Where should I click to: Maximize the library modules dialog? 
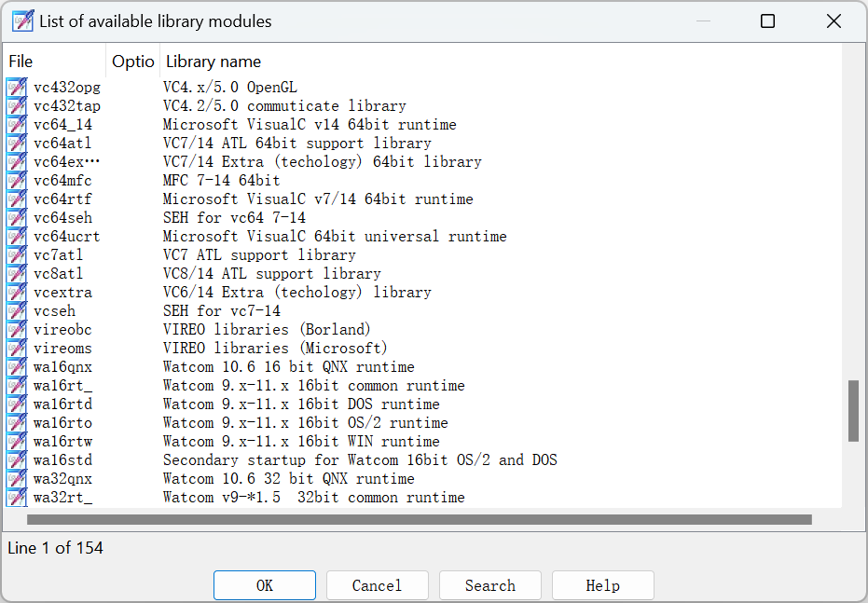pos(768,21)
